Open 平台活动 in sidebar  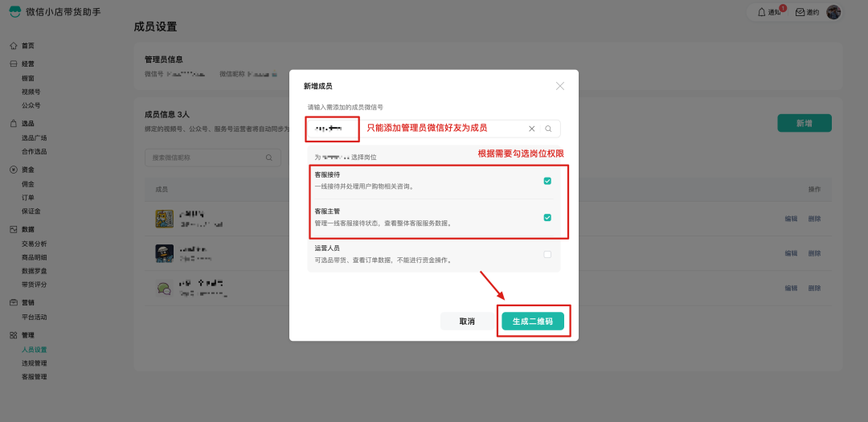click(x=35, y=317)
